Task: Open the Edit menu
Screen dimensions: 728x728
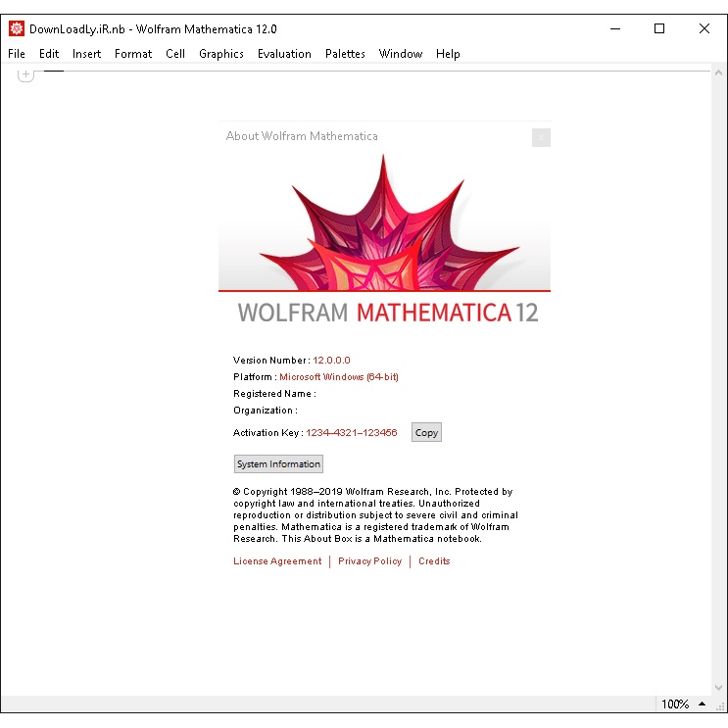Action: click(x=49, y=54)
